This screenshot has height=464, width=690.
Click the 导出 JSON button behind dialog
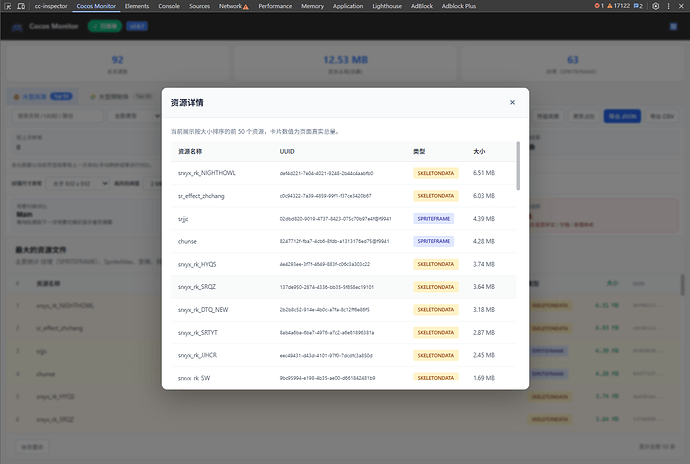622,116
